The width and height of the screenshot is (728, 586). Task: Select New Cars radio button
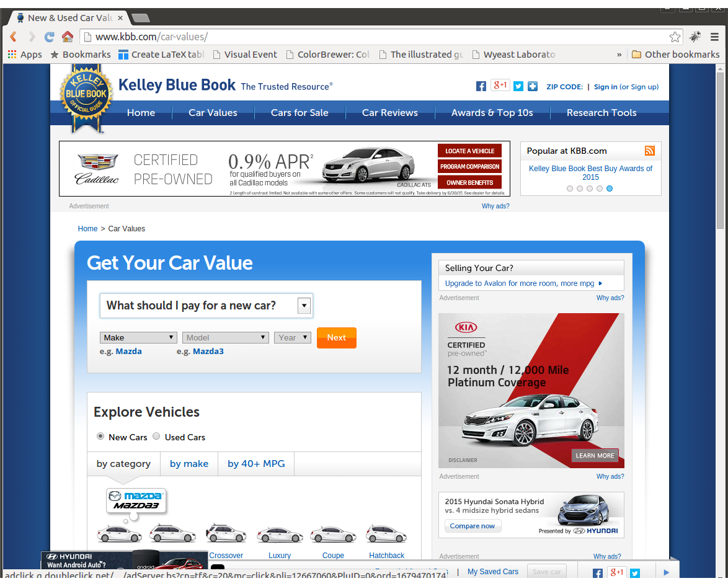(x=100, y=436)
